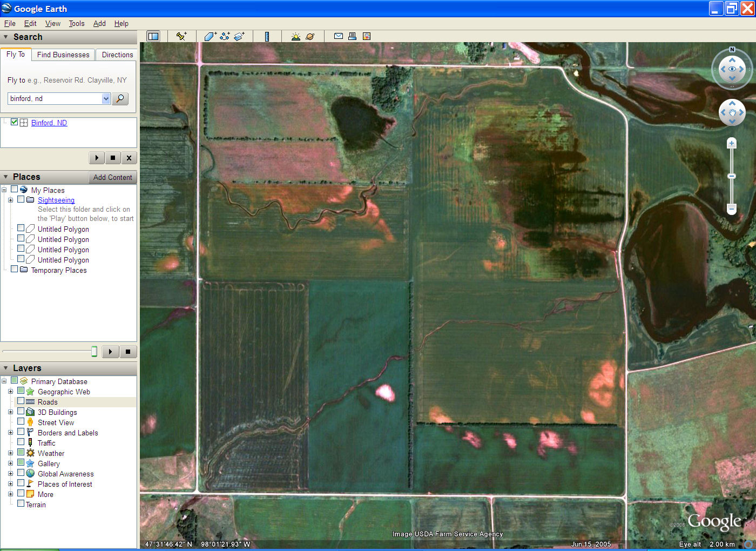The image size is (756, 551).
Task: Expand the Borders and Labels layer
Action: coord(10,432)
